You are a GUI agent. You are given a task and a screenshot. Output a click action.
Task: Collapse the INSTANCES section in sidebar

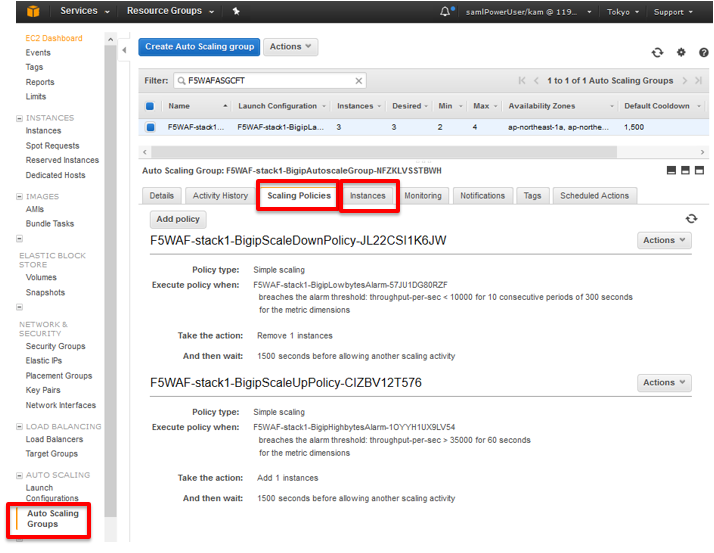(x=20, y=118)
